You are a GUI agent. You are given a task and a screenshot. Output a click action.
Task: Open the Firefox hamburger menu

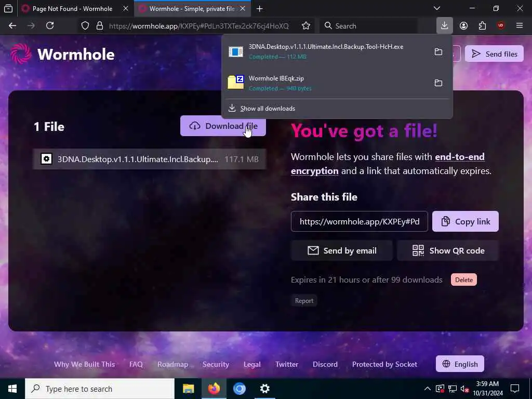tap(520, 25)
